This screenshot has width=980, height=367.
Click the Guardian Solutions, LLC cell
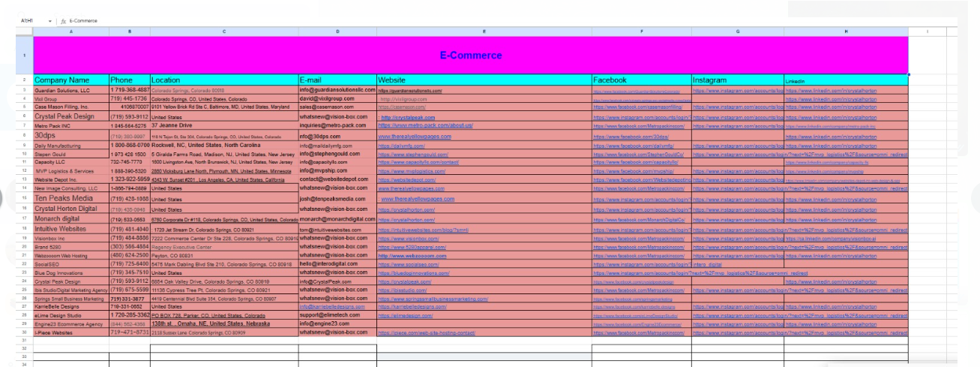coord(71,90)
